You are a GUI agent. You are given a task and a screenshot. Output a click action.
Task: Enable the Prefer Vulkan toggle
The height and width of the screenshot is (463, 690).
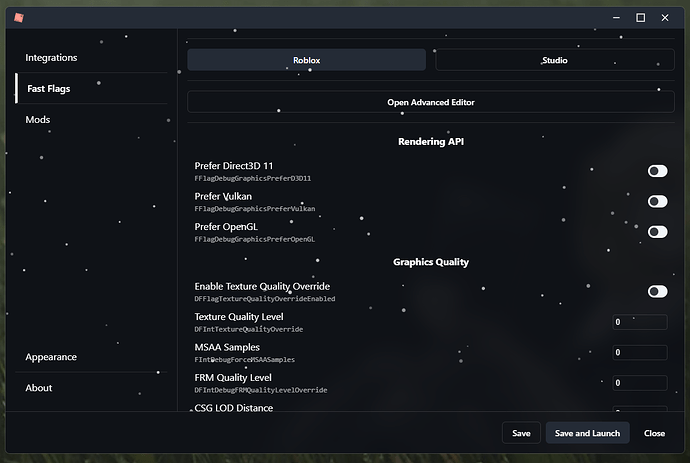657,201
